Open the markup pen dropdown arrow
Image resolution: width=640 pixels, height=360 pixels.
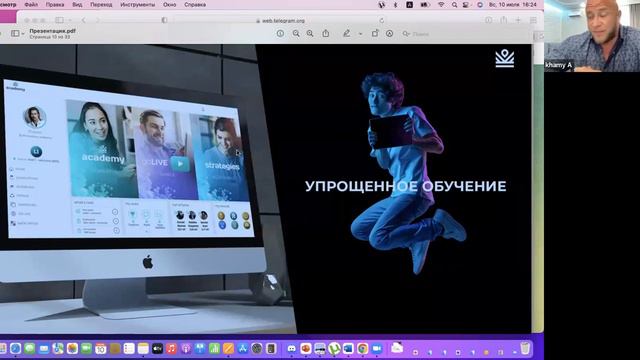pos(360,34)
